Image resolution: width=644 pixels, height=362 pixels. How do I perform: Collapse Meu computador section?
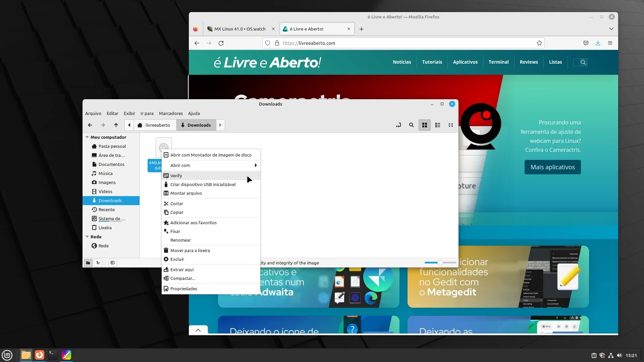(87, 137)
